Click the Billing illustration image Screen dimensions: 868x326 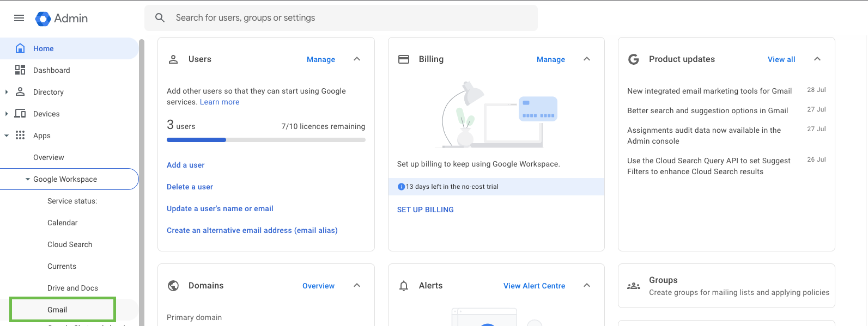coord(496,115)
